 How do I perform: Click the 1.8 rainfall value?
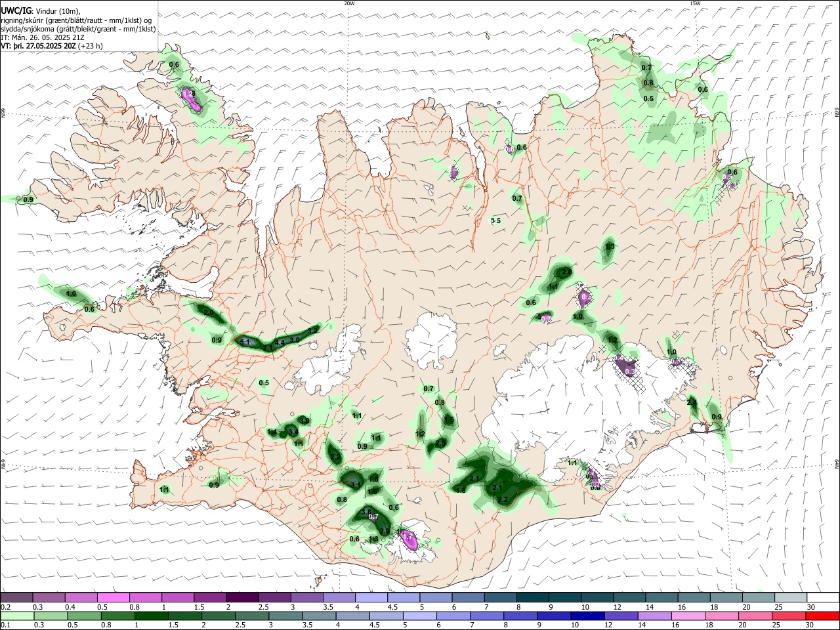pyautogui.click(x=461, y=490)
